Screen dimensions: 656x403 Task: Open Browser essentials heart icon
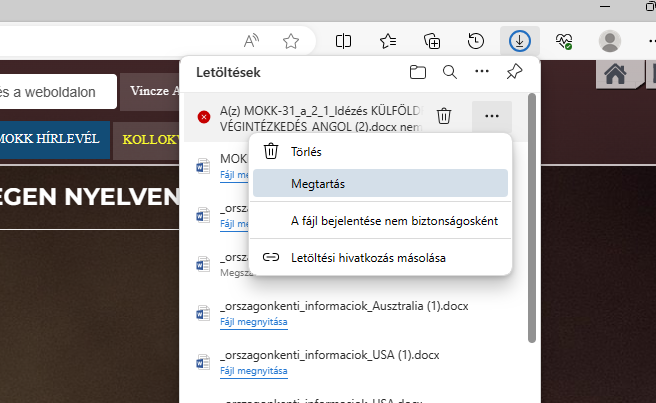point(565,41)
